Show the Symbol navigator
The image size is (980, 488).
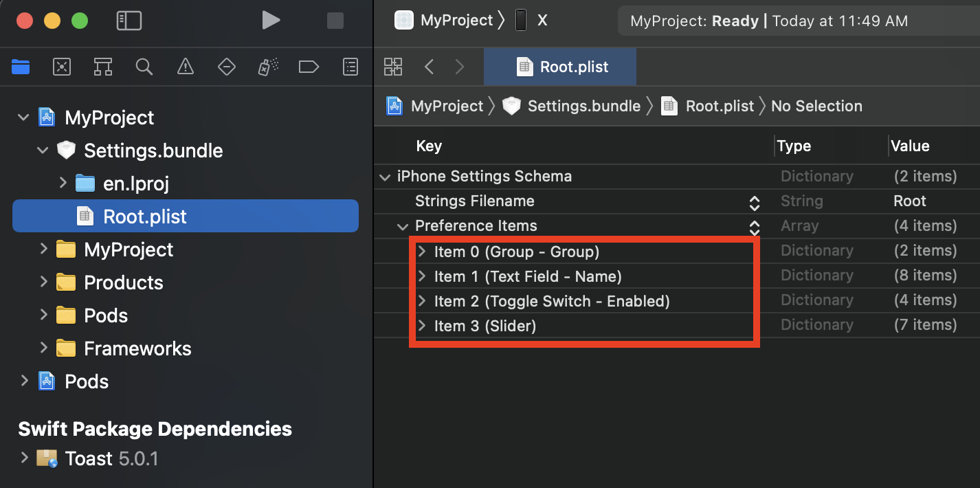[103, 67]
